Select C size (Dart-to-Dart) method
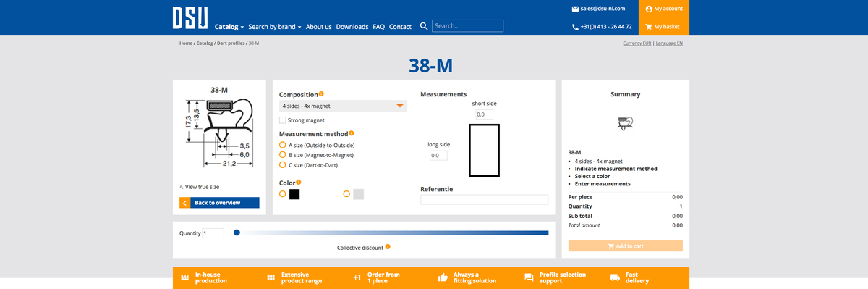This screenshot has height=289, width=868. click(283, 165)
